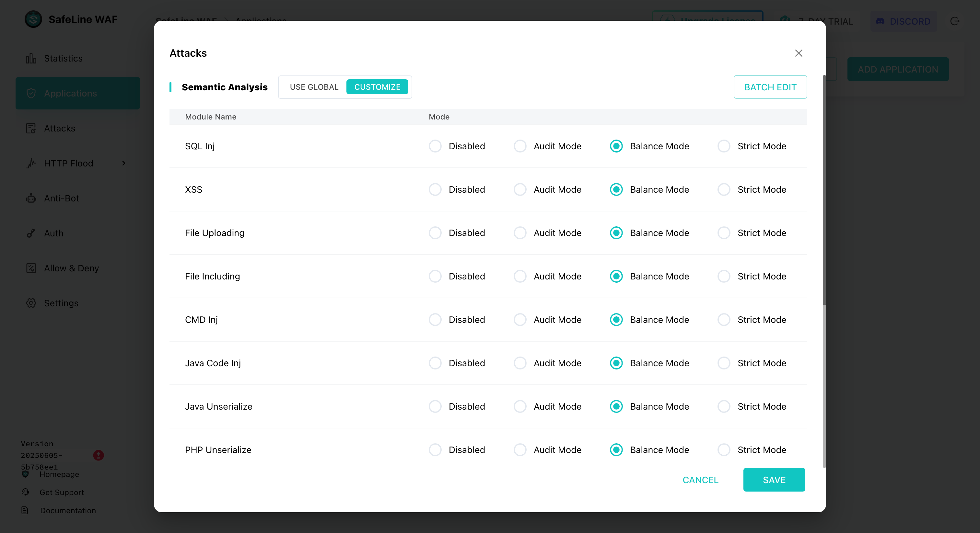Click the Module Name column header
Viewport: 980px width, 533px height.
pos(210,117)
